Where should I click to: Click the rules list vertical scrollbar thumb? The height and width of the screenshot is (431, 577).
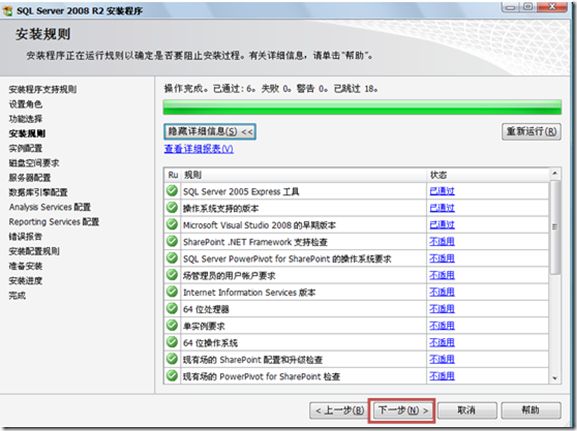tap(555, 227)
